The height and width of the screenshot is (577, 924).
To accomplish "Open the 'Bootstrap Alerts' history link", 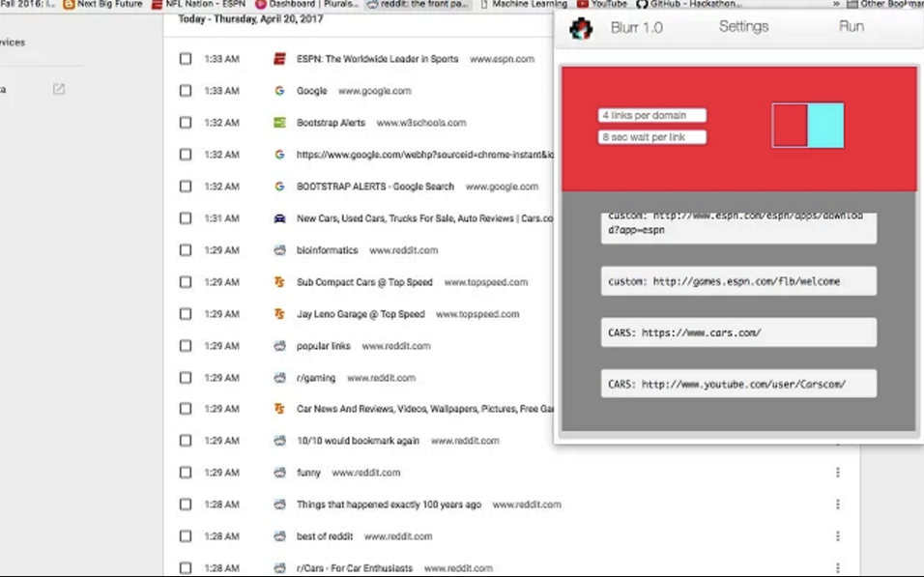I will [x=331, y=123].
